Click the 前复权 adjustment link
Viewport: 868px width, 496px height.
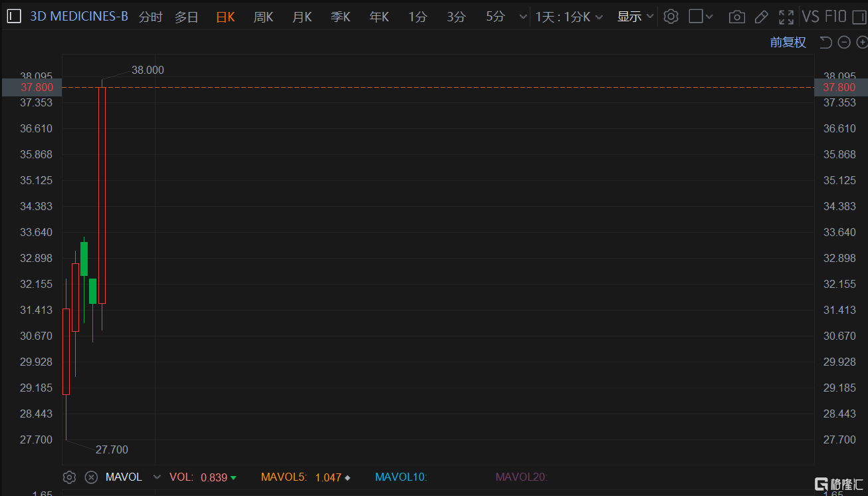click(x=788, y=43)
